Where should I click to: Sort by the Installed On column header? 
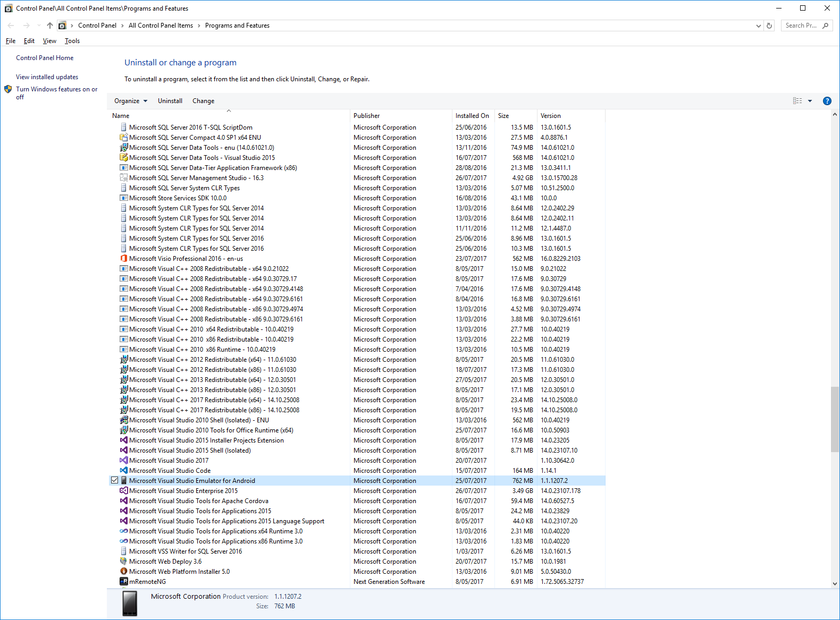tap(473, 116)
